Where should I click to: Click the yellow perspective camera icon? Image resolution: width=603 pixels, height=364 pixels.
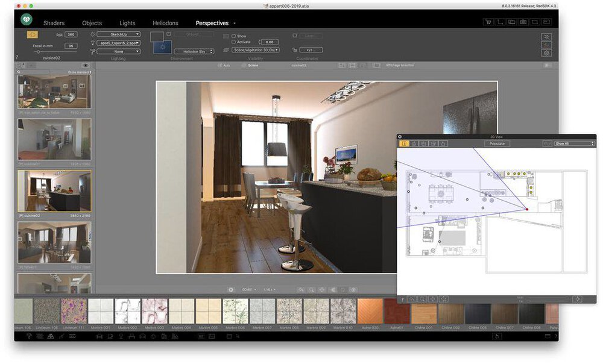tap(33, 34)
